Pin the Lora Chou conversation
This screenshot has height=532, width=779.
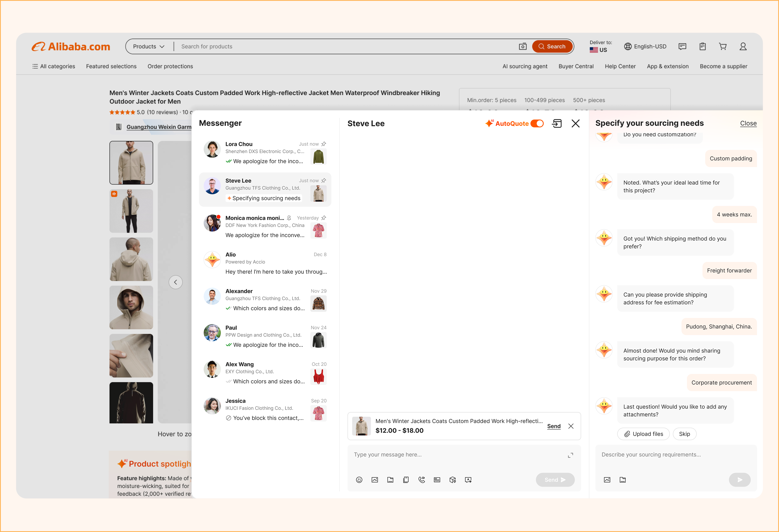324,144
